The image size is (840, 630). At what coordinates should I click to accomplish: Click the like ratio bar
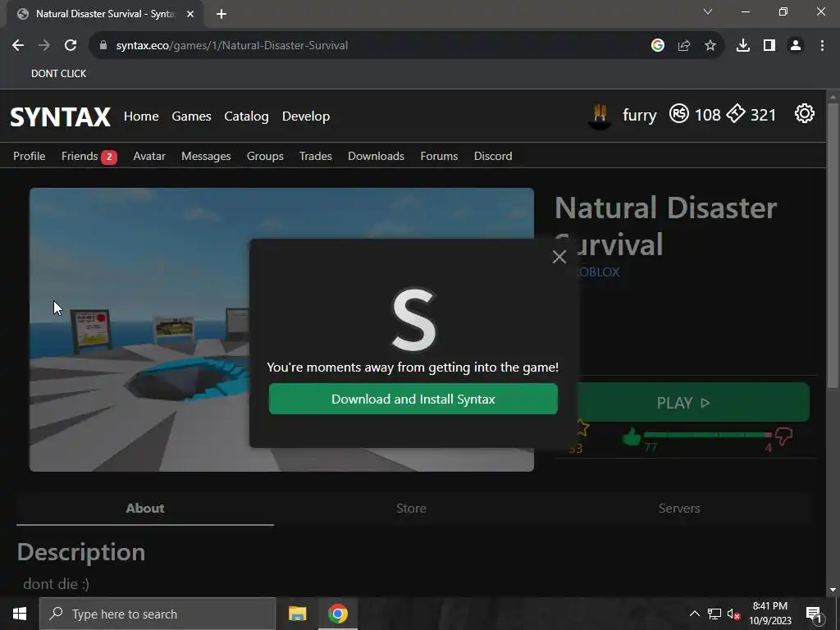(707, 435)
